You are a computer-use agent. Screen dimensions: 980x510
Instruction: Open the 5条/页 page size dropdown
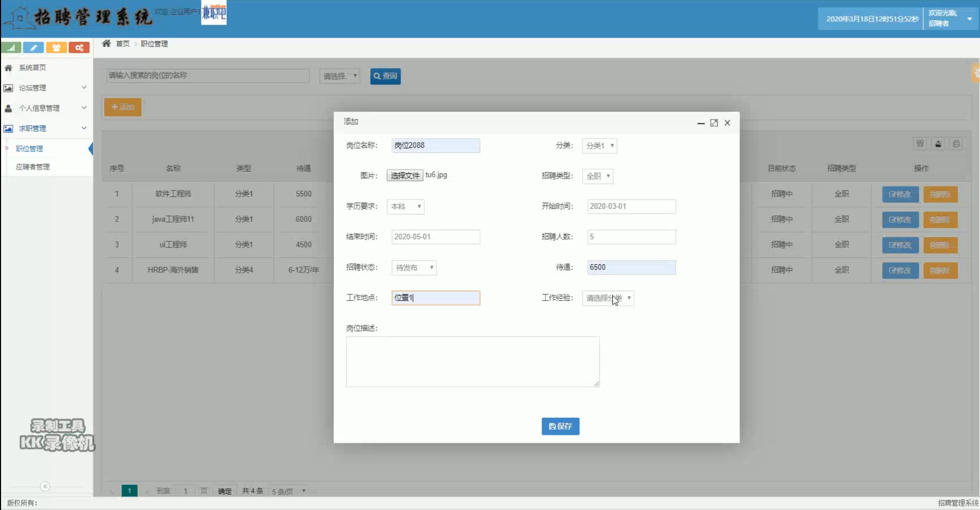pyautogui.click(x=288, y=491)
